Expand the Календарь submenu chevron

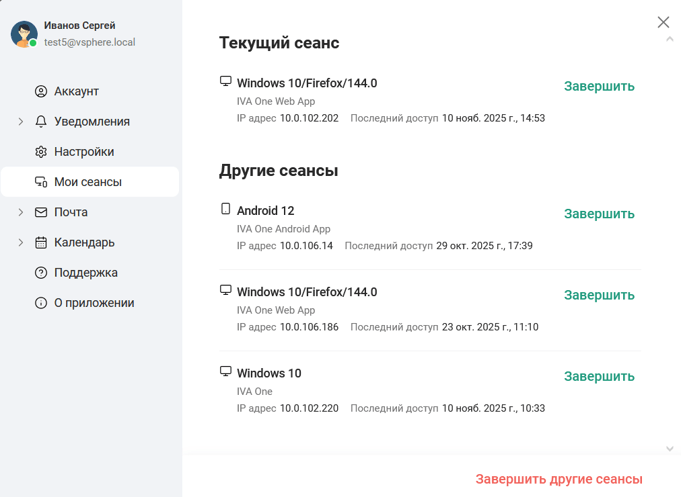point(21,243)
